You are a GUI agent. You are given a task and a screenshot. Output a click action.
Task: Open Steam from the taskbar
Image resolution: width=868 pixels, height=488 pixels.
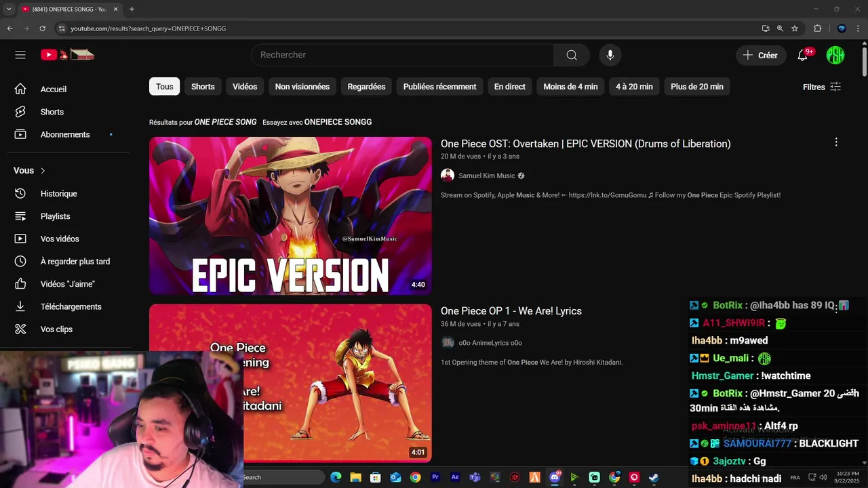654,477
